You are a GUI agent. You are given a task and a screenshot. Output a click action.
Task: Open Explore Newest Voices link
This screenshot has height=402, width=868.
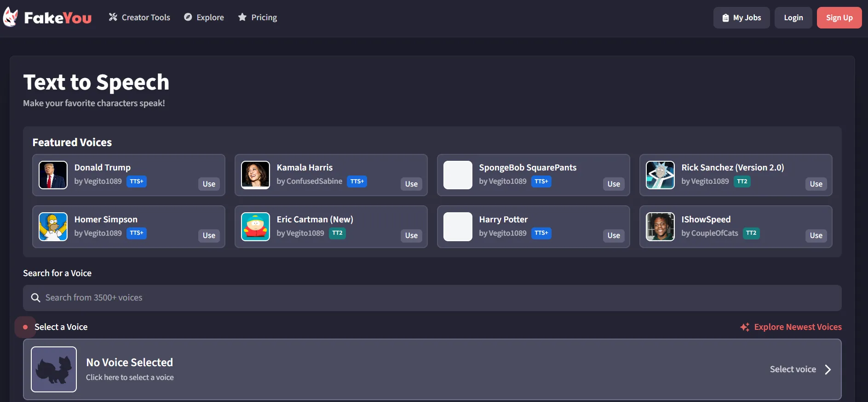(791, 327)
